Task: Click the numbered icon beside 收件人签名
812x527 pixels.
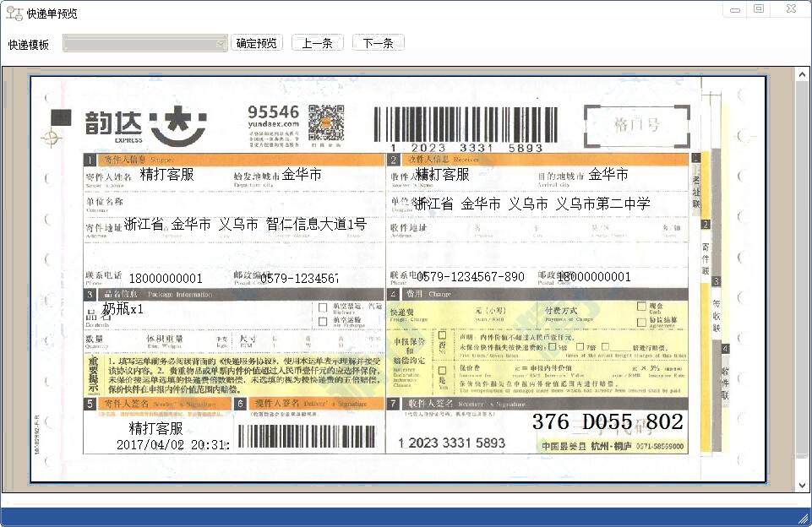Action: pos(393,404)
